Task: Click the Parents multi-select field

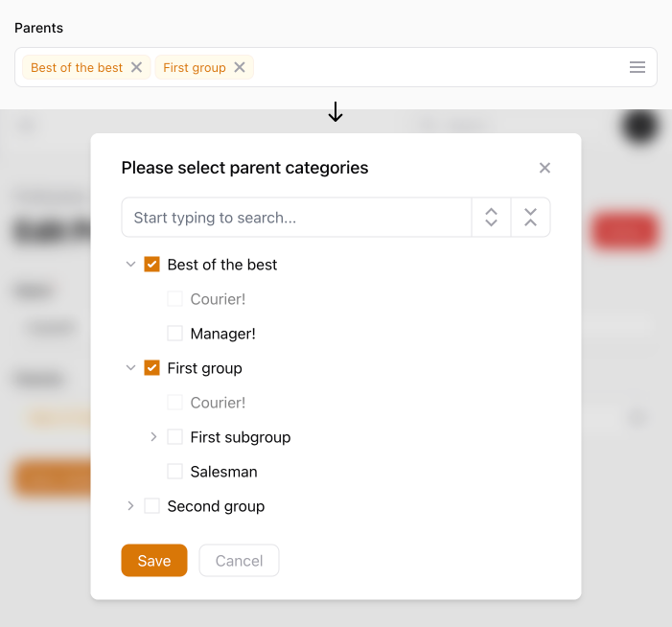Action: 336,67
